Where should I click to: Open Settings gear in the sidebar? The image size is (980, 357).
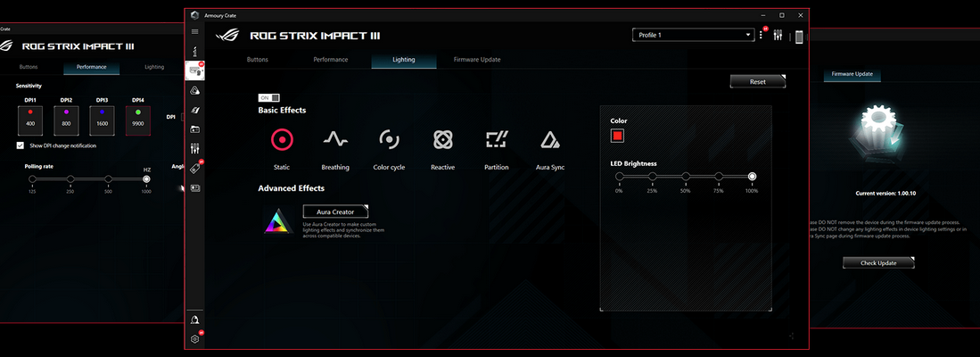pyautogui.click(x=195, y=339)
